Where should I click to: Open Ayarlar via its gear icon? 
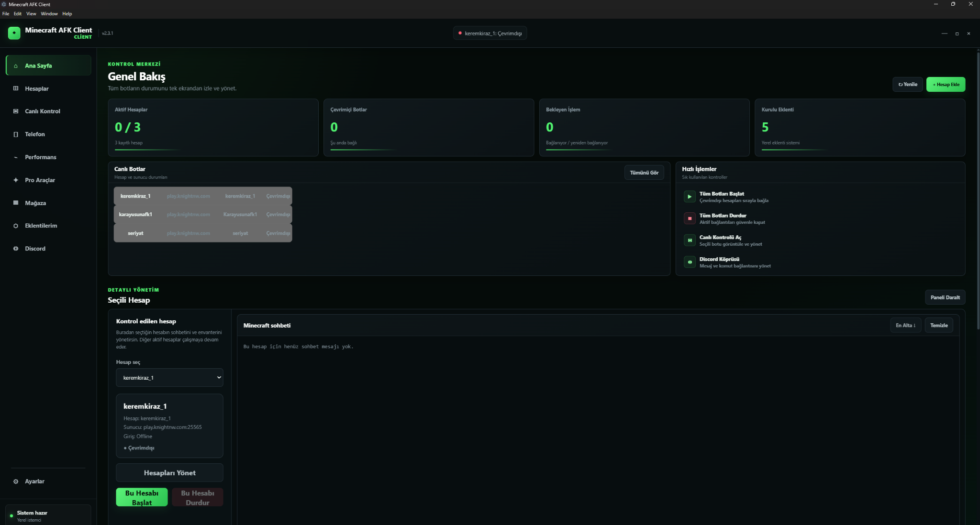pyautogui.click(x=16, y=481)
